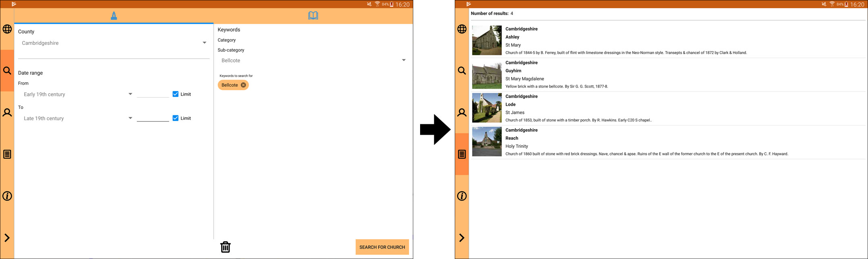Click the info icon on the results screen sidebar

point(462,196)
